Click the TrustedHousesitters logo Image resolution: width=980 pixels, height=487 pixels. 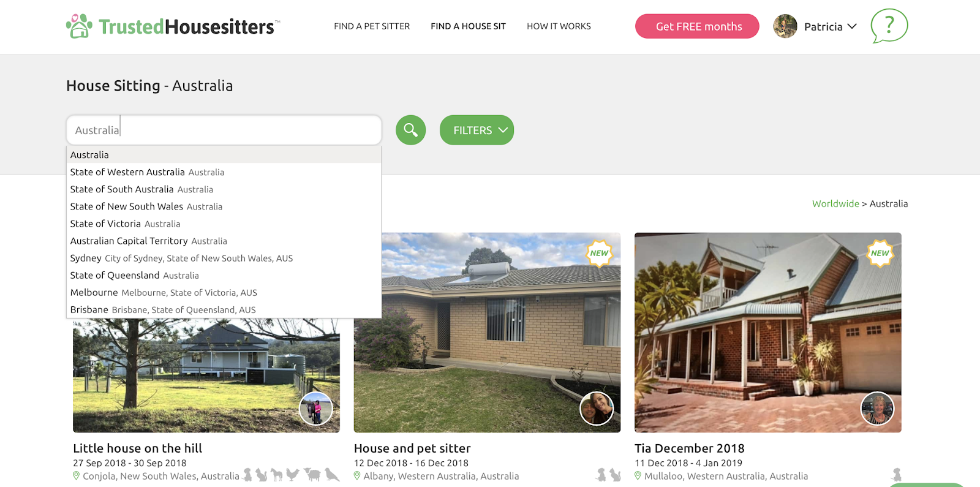pyautogui.click(x=173, y=26)
